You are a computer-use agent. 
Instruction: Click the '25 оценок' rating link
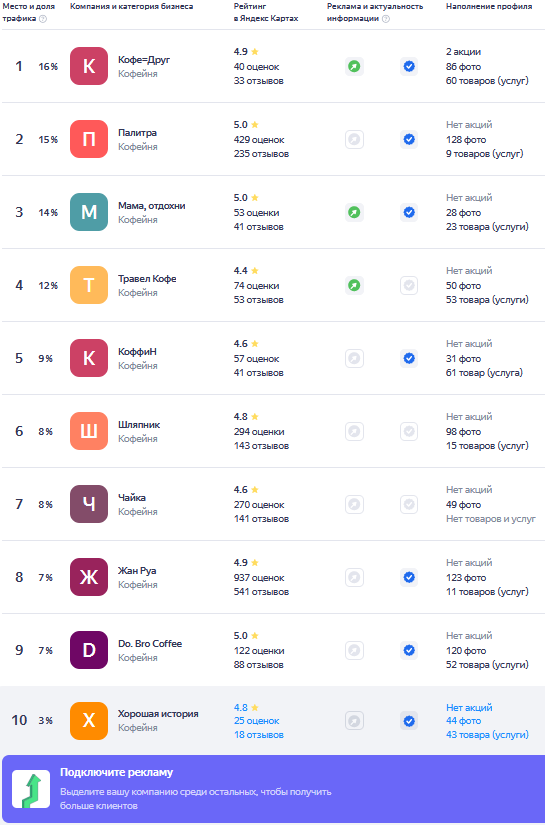pos(257,721)
